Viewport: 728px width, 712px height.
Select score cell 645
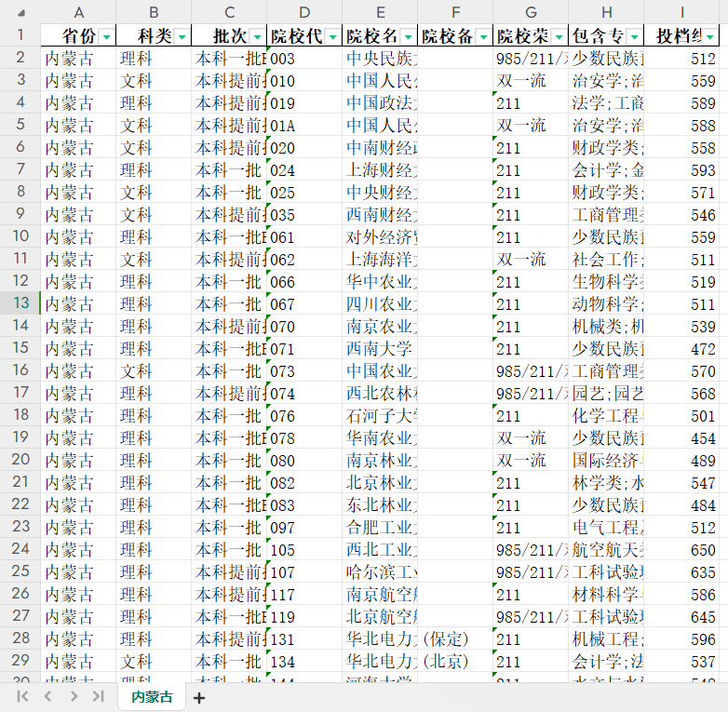coord(681,616)
